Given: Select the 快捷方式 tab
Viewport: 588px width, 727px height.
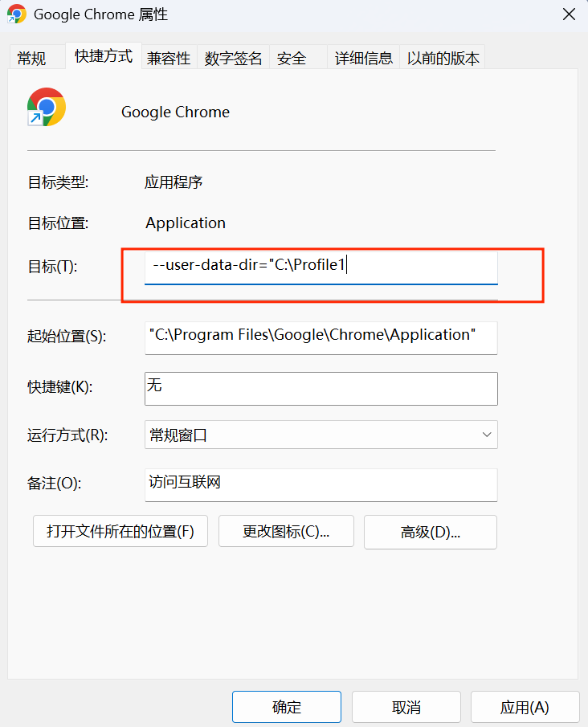Looking at the screenshot, I should [104, 56].
